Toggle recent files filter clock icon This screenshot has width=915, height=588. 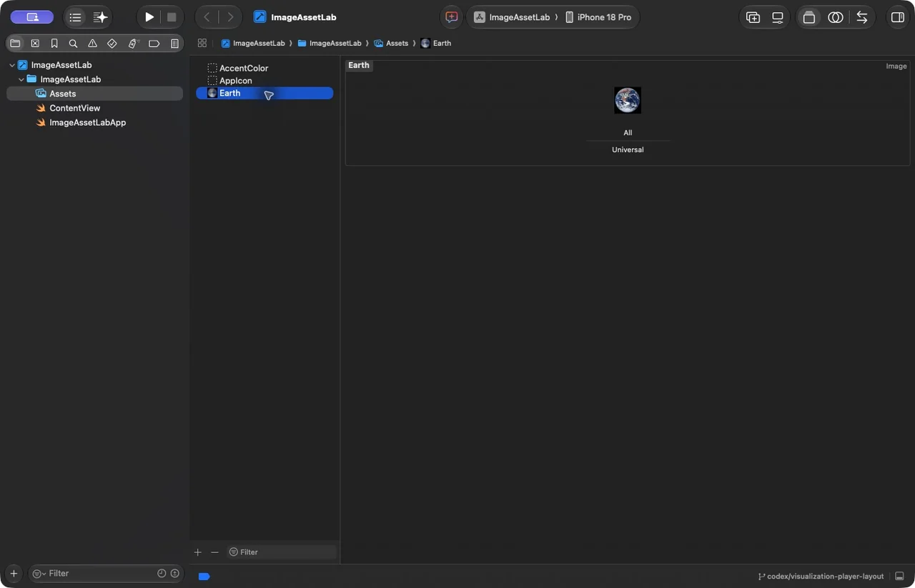click(x=162, y=573)
